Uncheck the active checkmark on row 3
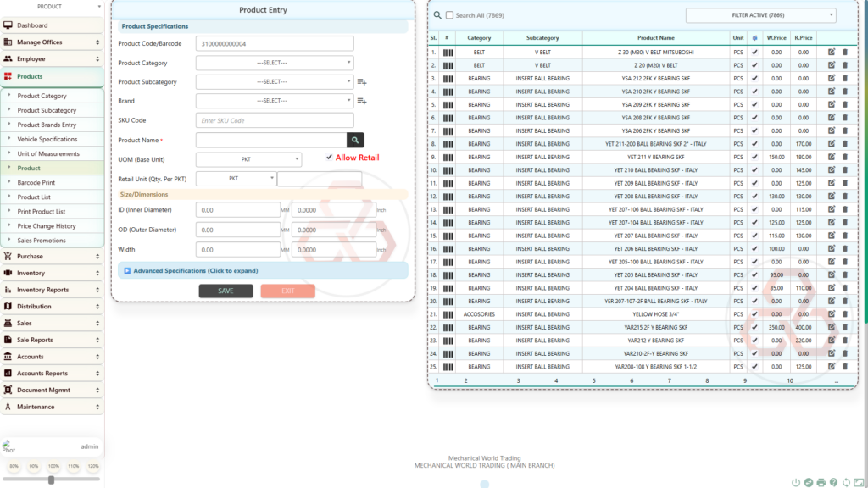This screenshot has width=868, height=488. point(754,78)
